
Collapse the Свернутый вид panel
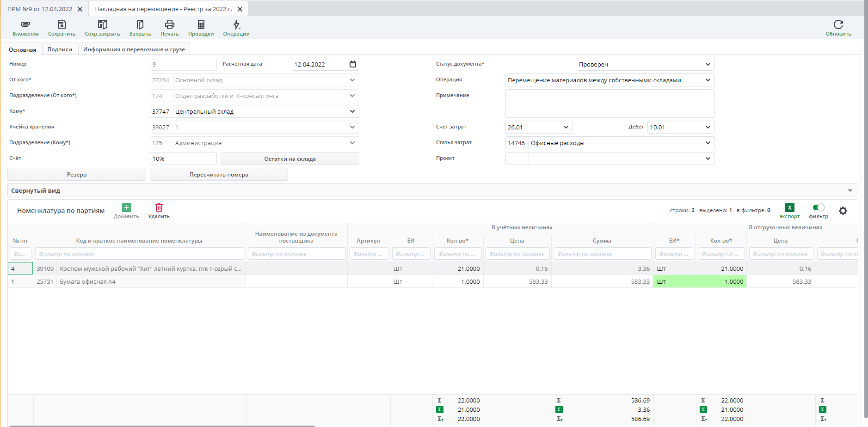850,190
